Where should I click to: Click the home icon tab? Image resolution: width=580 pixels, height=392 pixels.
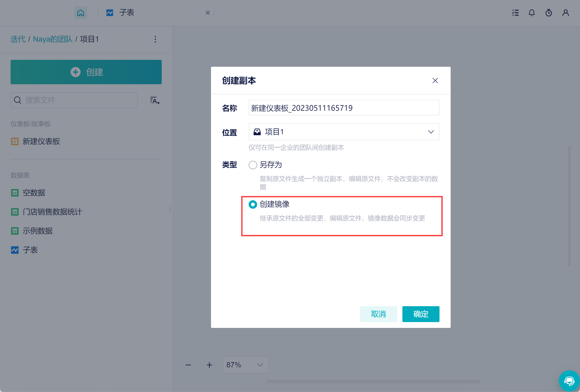click(81, 13)
